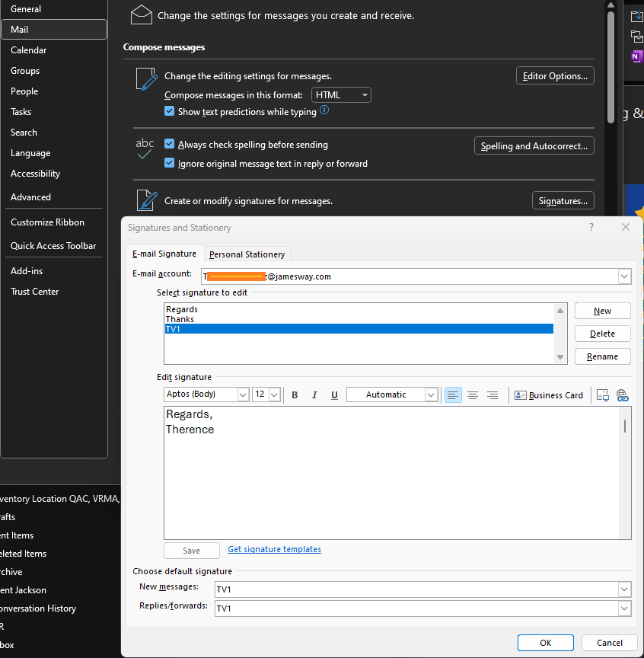
Task: Open the Get signature templates link
Action: [x=274, y=548]
